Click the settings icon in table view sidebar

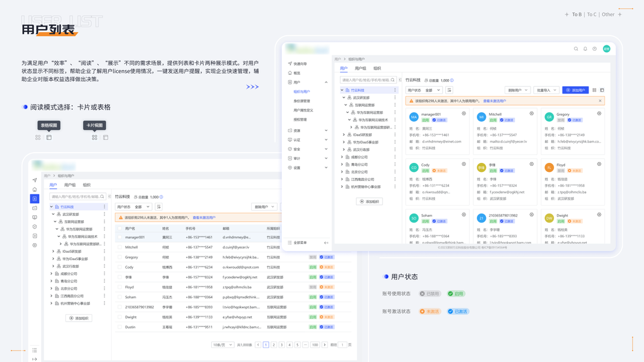click(35, 245)
